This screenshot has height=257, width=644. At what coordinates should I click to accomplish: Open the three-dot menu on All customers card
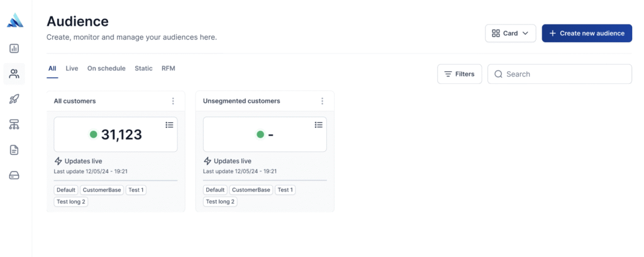(x=173, y=101)
